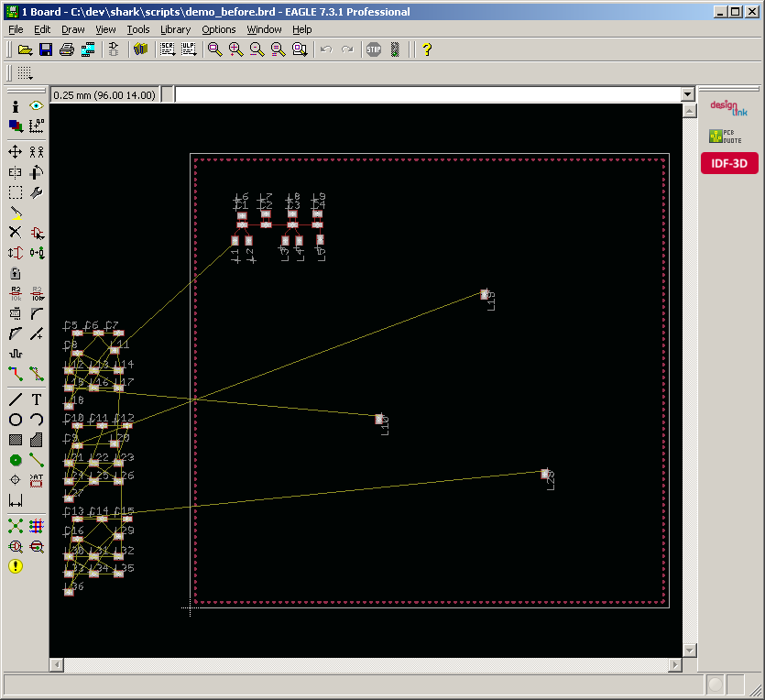The width and height of the screenshot is (765, 700).
Task: Select the Group selection tool
Action: click(x=16, y=192)
